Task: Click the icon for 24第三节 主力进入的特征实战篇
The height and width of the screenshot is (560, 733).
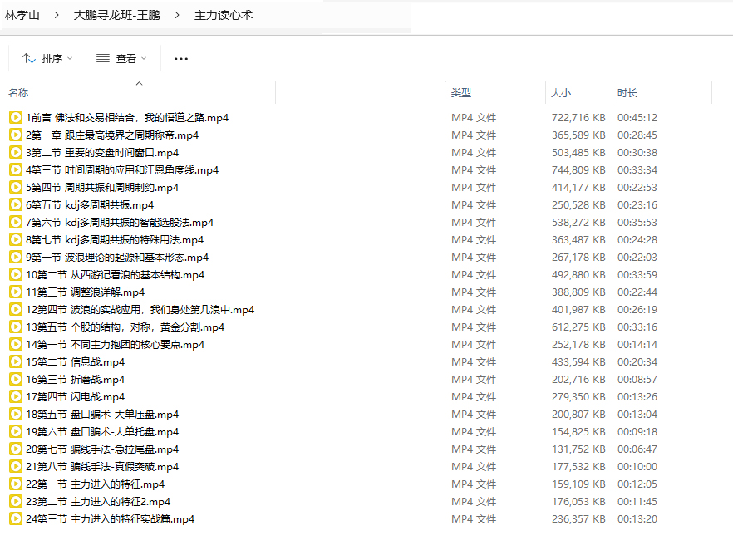Action: pyautogui.click(x=15, y=518)
